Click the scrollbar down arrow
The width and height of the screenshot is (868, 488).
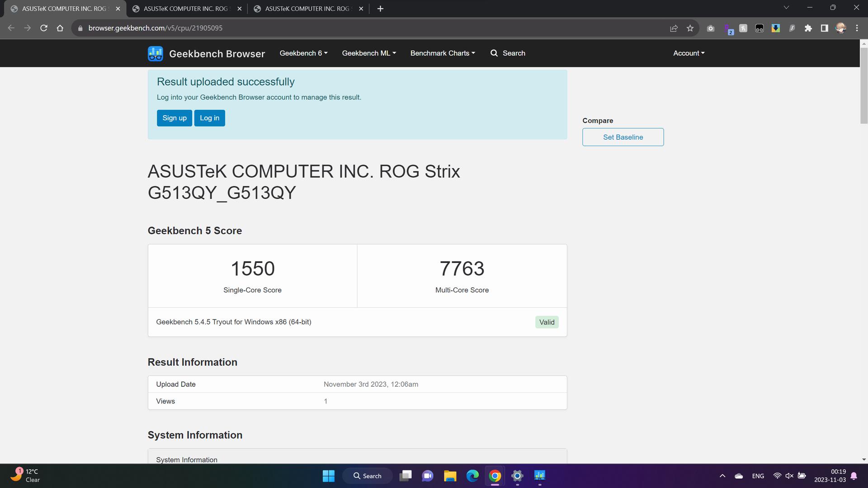(x=864, y=460)
